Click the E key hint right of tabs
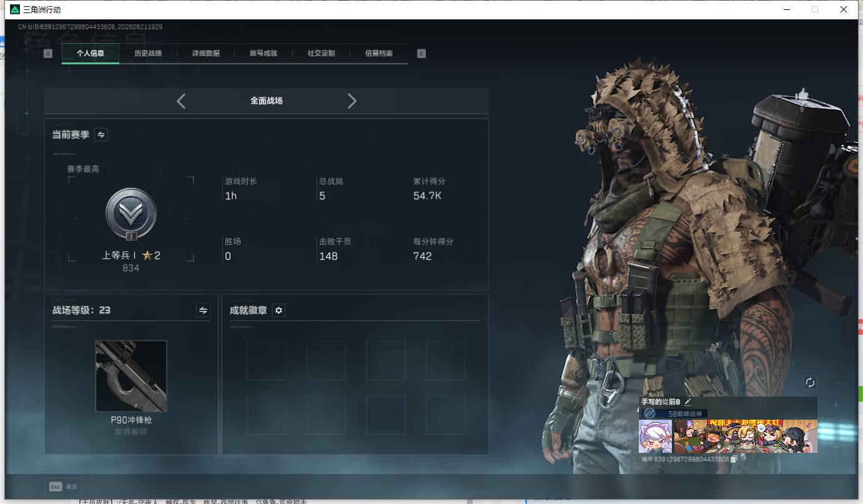 pyautogui.click(x=422, y=53)
